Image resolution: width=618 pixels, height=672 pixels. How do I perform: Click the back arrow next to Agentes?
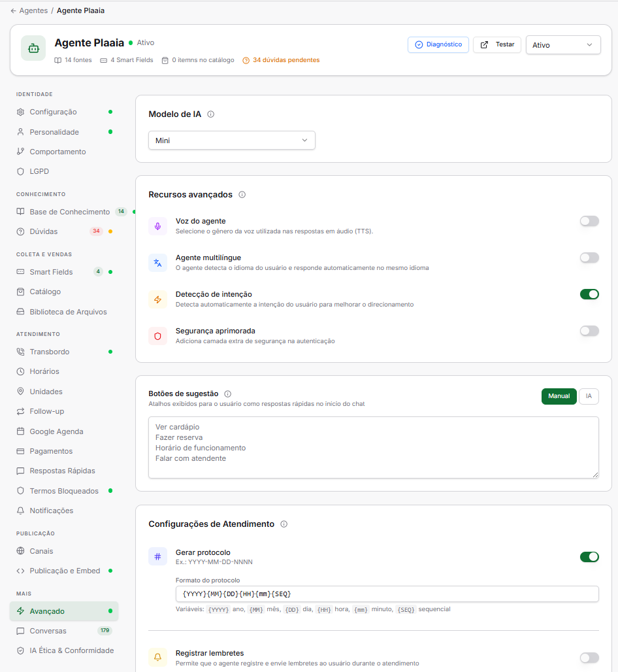[13, 10]
